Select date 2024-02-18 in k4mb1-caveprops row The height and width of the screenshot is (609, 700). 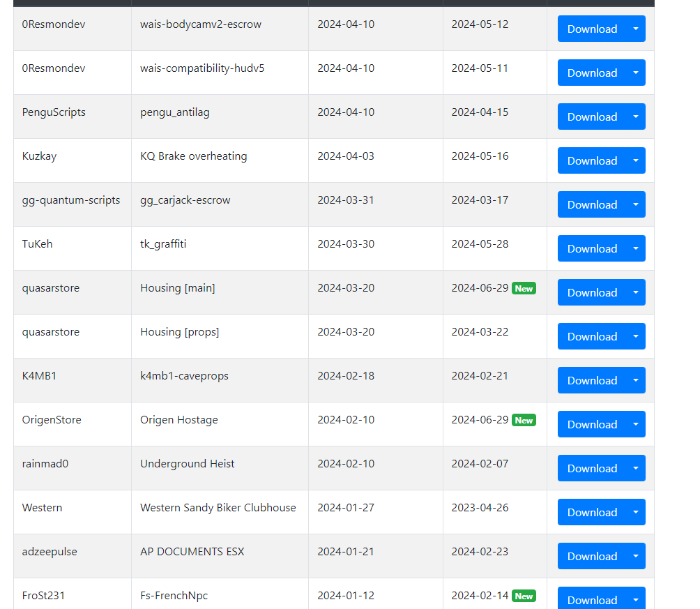(346, 376)
